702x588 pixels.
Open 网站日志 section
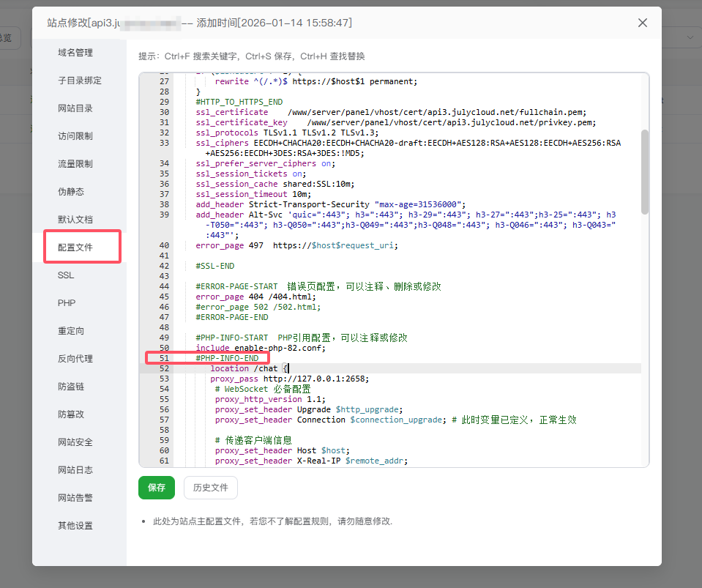(x=75, y=470)
